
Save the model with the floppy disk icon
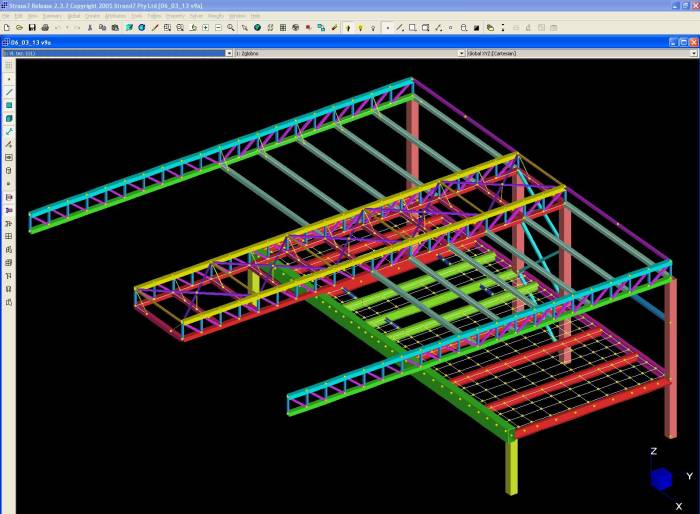tap(32, 27)
